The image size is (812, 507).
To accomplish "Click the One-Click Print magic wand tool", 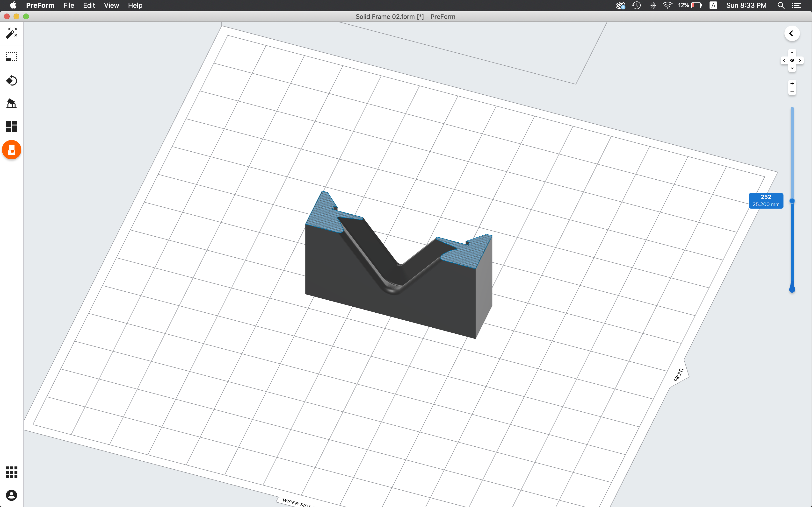I will [11, 33].
